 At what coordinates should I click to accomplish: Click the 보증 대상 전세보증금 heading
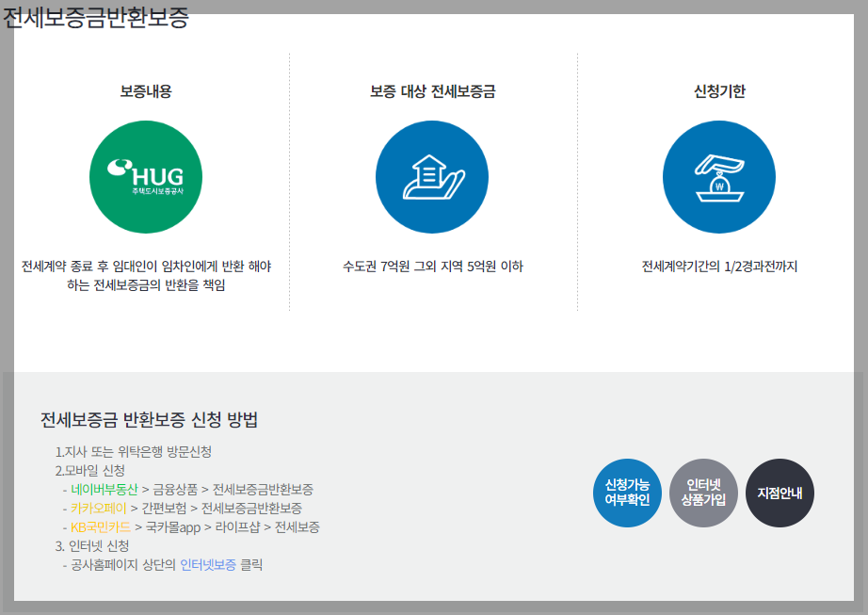(432, 90)
